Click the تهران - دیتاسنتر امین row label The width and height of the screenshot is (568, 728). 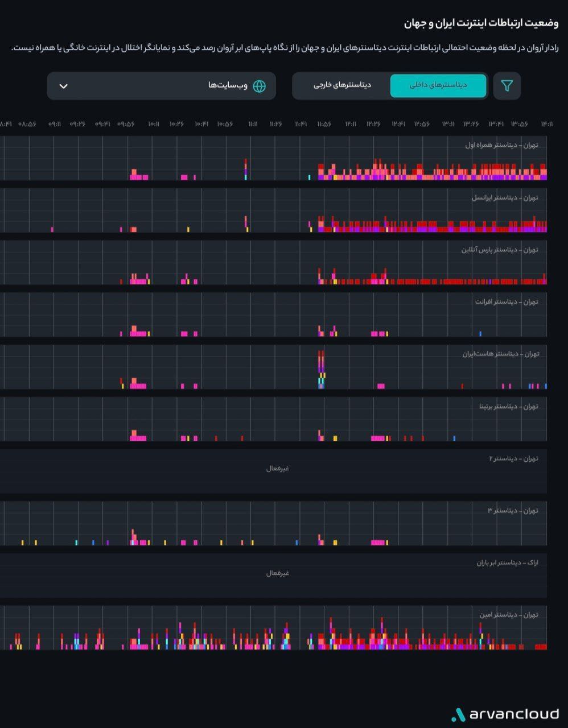point(508,615)
